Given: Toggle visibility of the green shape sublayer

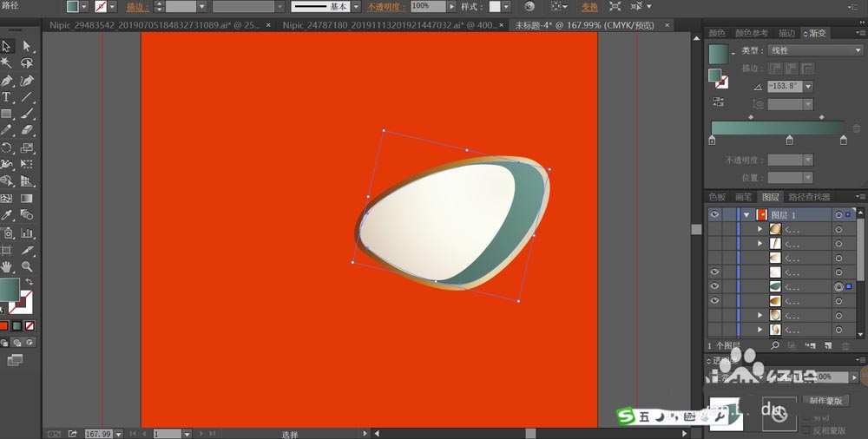Looking at the screenshot, I should 715,285.
